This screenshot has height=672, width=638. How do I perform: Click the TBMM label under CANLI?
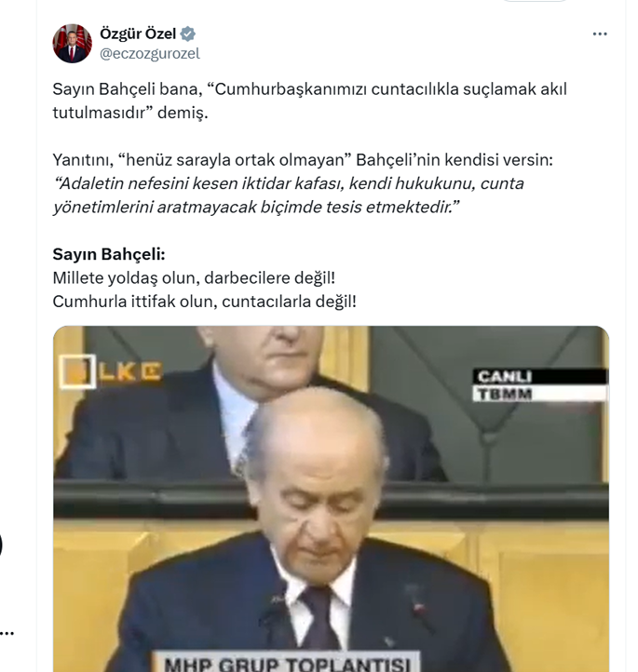coord(504,394)
